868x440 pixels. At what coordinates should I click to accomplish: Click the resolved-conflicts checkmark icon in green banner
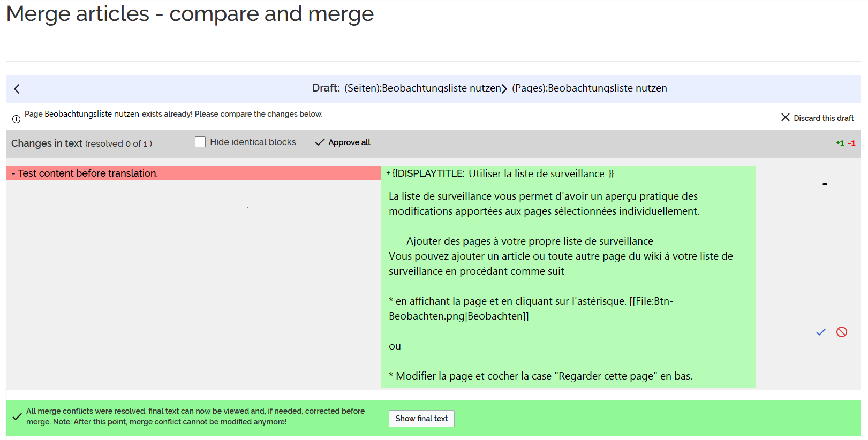[17, 416]
